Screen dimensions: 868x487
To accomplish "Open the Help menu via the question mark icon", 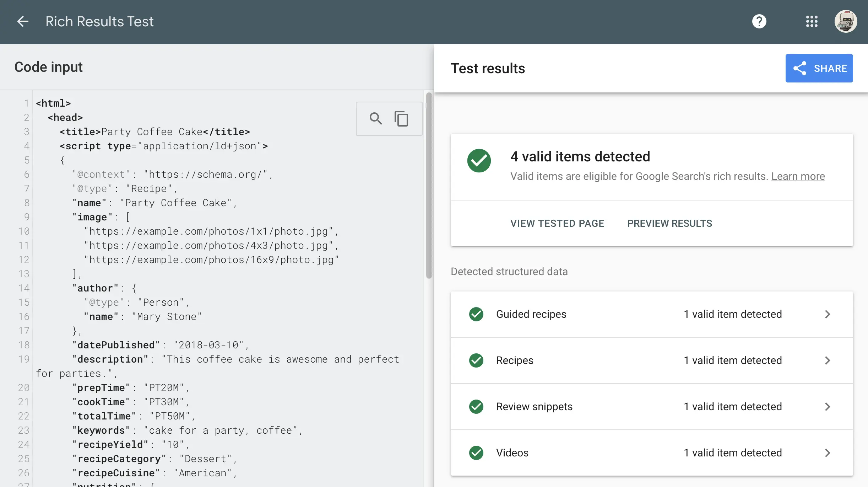I will tap(759, 21).
